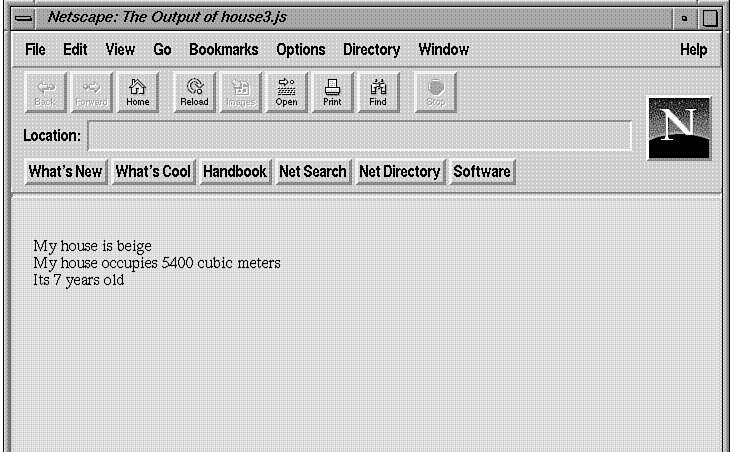Open a location with Open icon
Image resolution: width=737 pixels, height=452 pixels.
[x=286, y=92]
